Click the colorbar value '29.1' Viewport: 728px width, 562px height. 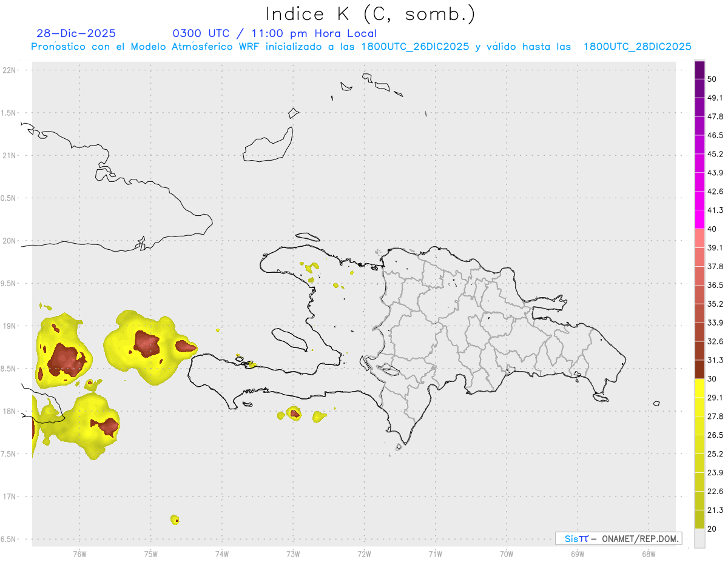point(715,398)
